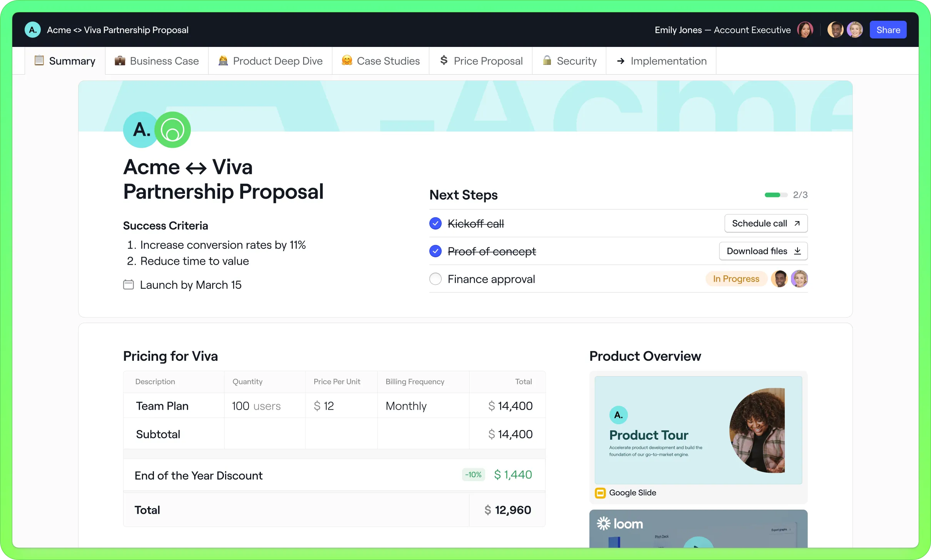
Task: Click the Next Steps progress bar
Action: (x=776, y=195)
